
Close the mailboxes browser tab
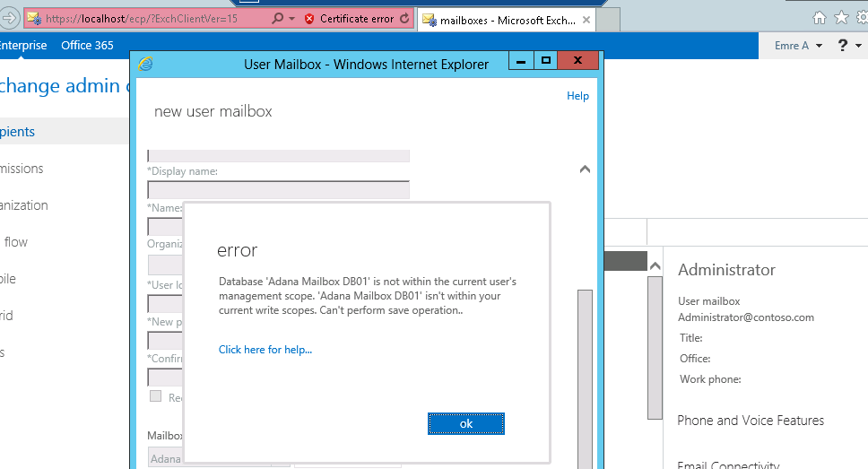pos(586,20)
